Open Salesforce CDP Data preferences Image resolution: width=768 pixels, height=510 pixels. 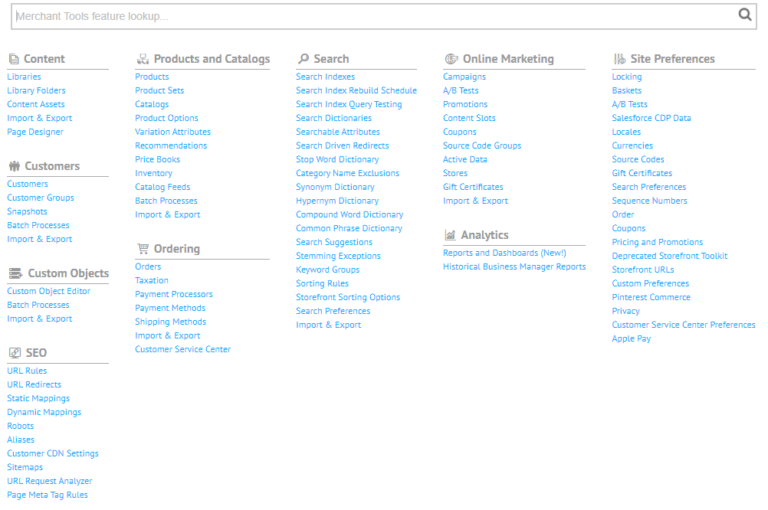tap(651, 118)
